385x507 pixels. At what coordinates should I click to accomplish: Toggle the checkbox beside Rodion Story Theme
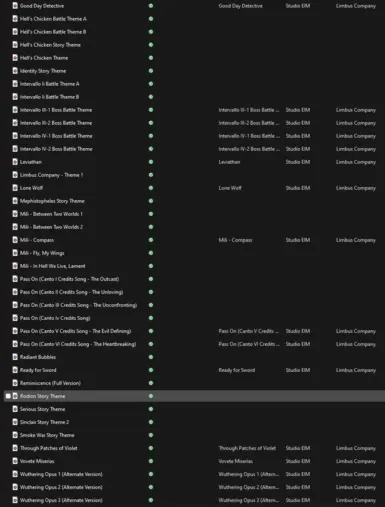click(8, 396)
